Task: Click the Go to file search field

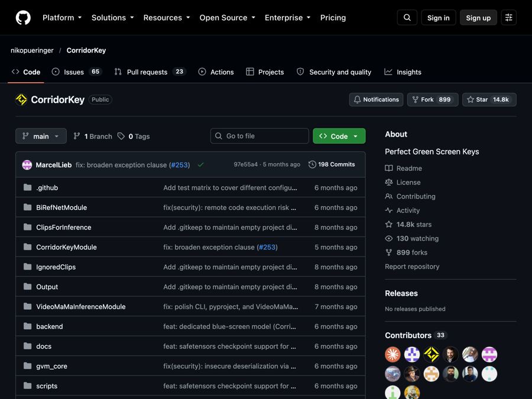Action: click(259, 136)
